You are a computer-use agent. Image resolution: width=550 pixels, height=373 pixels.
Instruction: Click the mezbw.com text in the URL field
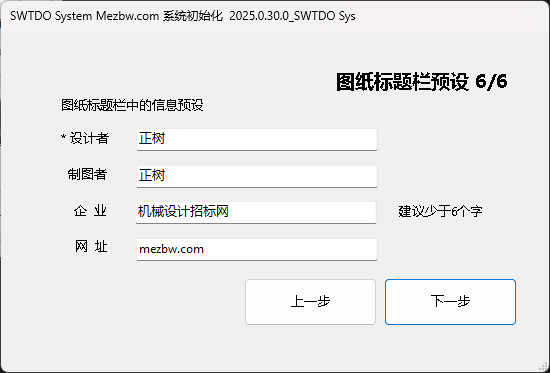click(x=172, y=249)
